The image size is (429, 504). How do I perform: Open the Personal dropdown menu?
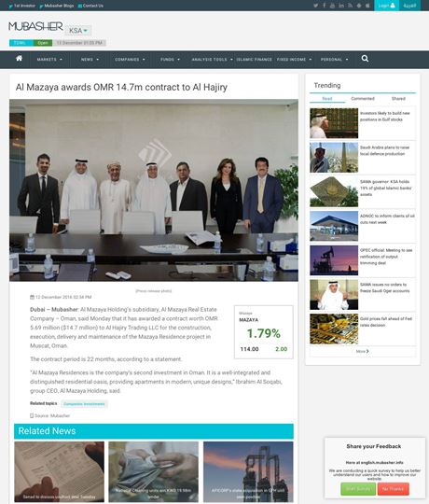[x=334, y=60]
